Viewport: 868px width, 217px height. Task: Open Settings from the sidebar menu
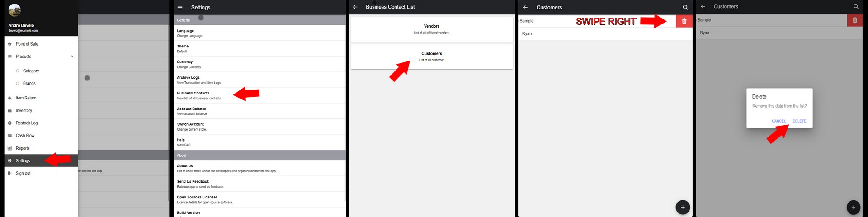click(x=23, y=161)
